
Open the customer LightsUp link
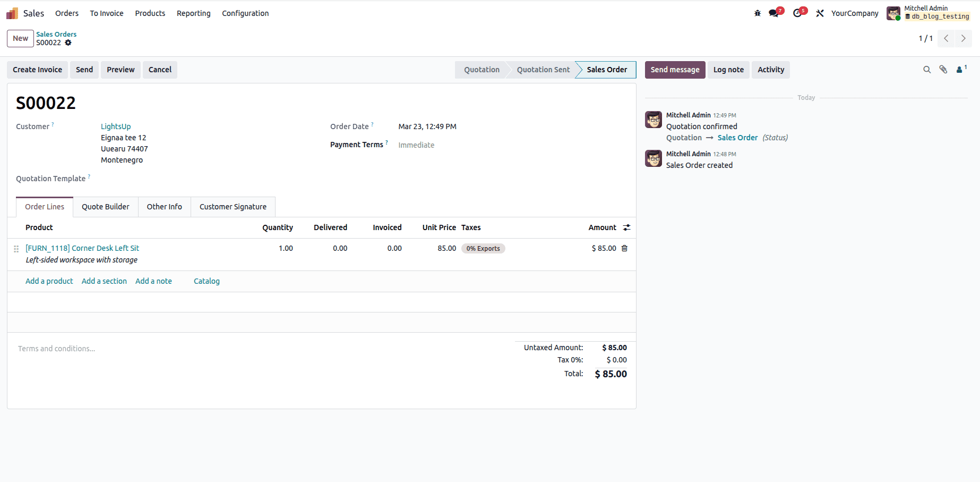coord(116,126)
